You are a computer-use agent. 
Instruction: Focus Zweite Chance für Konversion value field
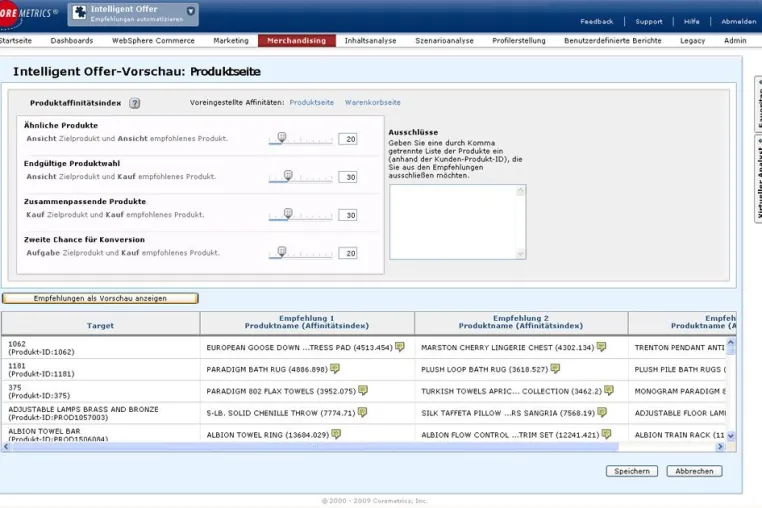[x=348, y=253]
